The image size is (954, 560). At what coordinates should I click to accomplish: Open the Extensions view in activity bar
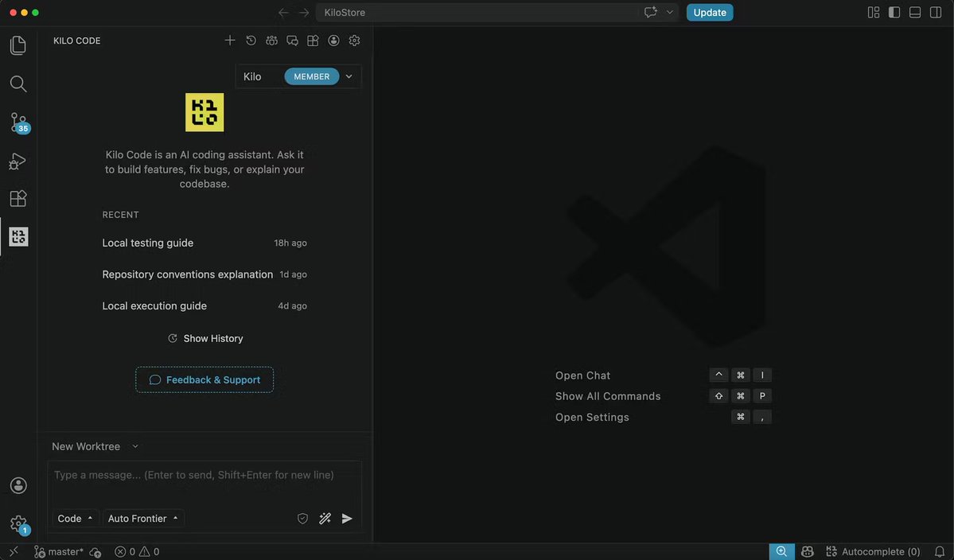click(18, 198)
